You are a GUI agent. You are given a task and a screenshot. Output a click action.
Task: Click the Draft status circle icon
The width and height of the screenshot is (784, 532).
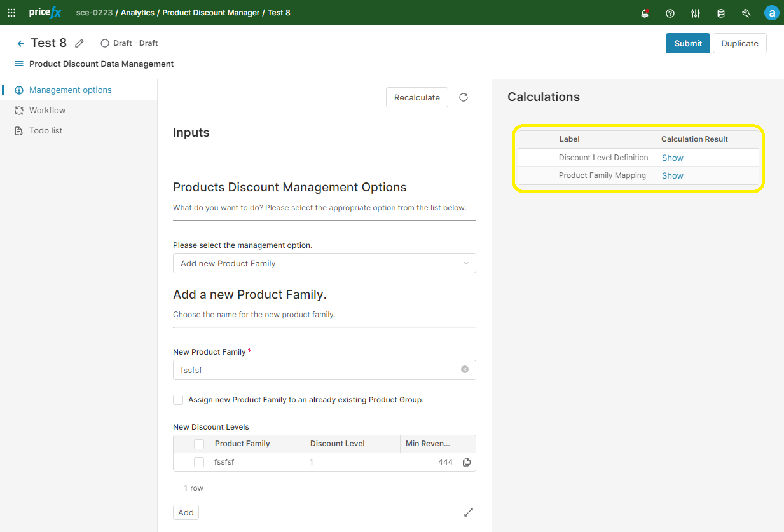click(x=105, y=43)
